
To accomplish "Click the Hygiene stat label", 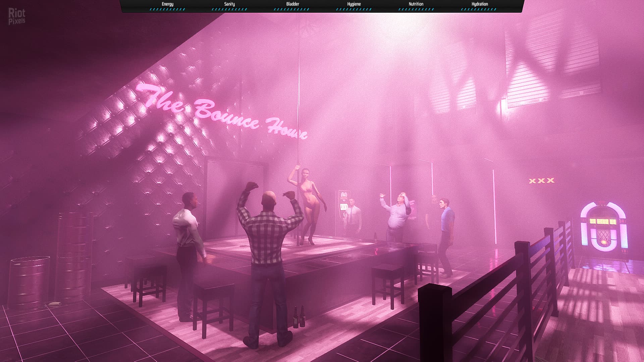I will pos(354,4).
